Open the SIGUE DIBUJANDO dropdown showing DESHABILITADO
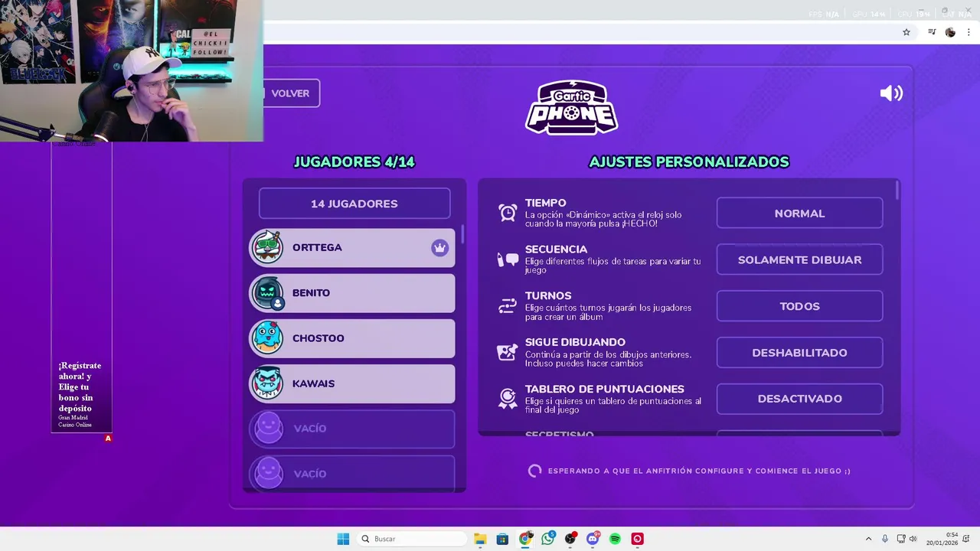This screenshot has width=980, height=551. (799, 353)
